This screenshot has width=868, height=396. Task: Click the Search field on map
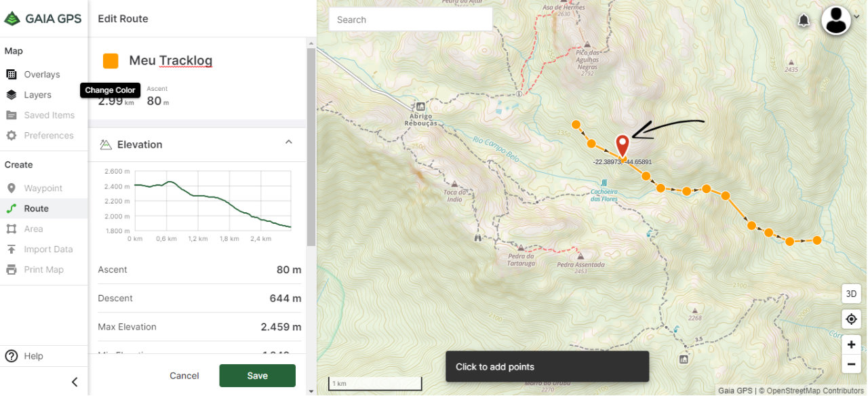point(410,20)
